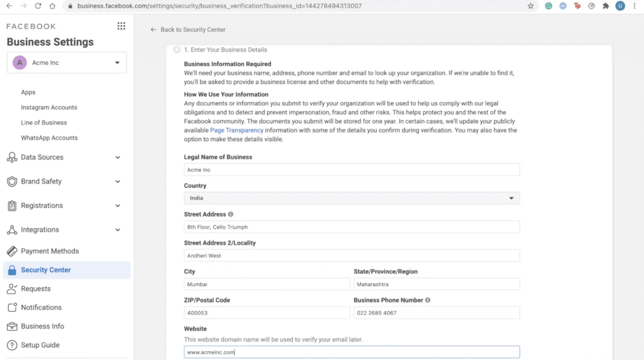
Task: Expand the Data Sources section chevron
Action: tap(118, 157)
